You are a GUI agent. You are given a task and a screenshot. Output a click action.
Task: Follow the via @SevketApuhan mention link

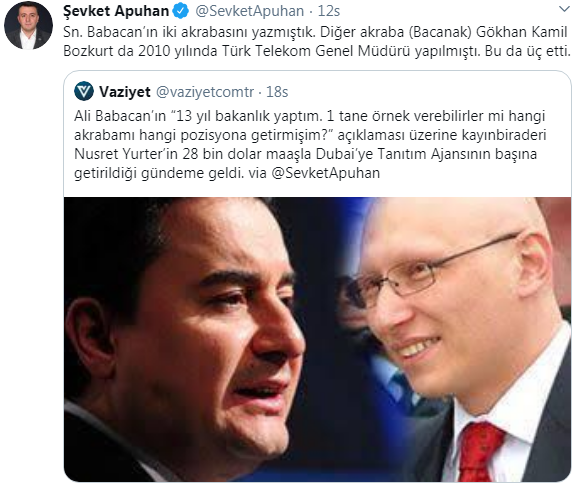click(x=326, y=173)
